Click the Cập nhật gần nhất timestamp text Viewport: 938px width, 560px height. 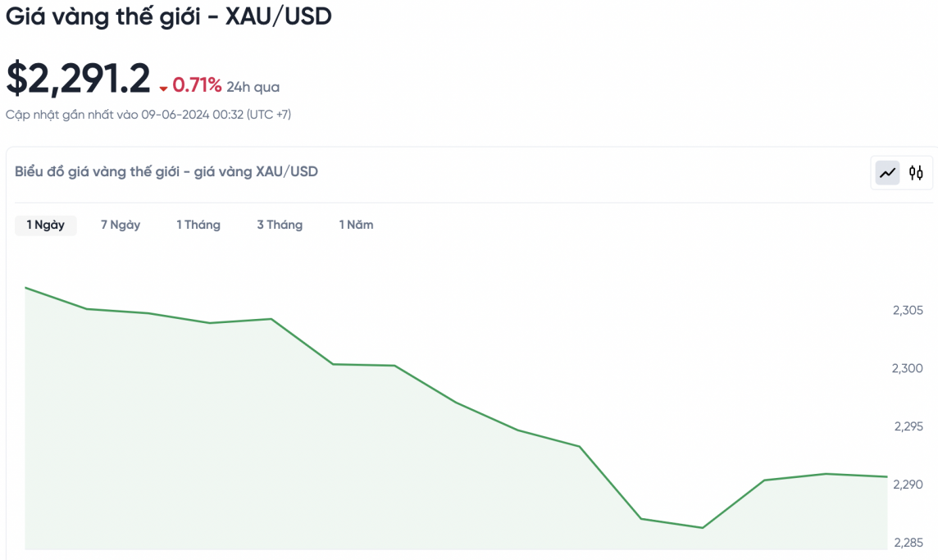pos(148,115)
